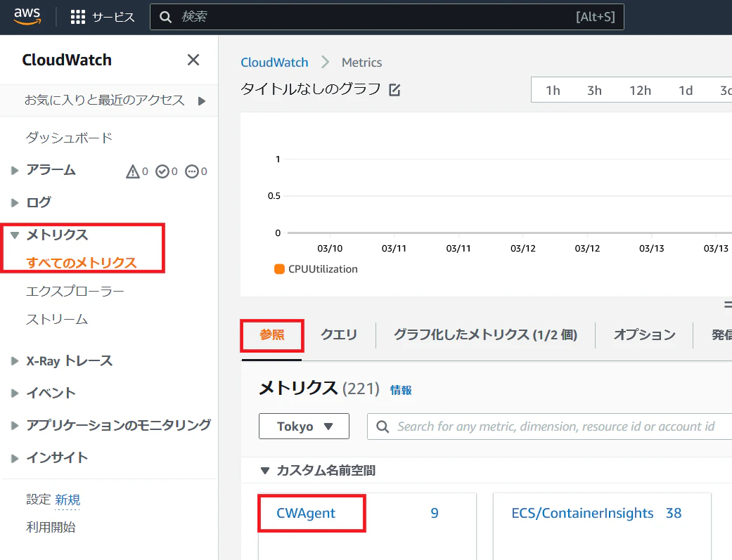Click the Metrics breadcrumb text
The width and height of the screenshot is (732, 560).
(x=362, y=63)
